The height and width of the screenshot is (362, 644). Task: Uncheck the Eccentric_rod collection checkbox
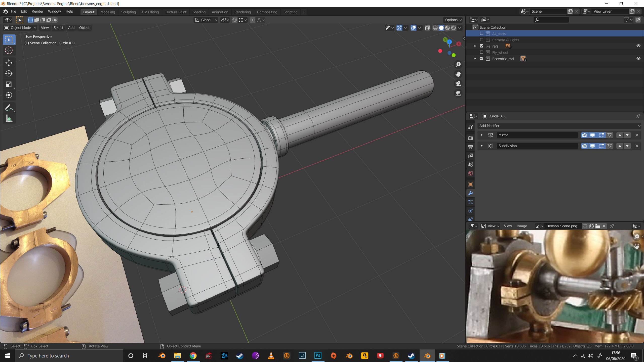pos(481,59)
